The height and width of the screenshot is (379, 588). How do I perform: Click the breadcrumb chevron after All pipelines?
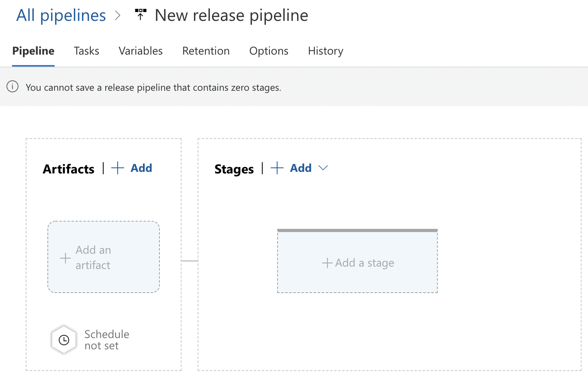pyautogui.click(x=118, y=16)
